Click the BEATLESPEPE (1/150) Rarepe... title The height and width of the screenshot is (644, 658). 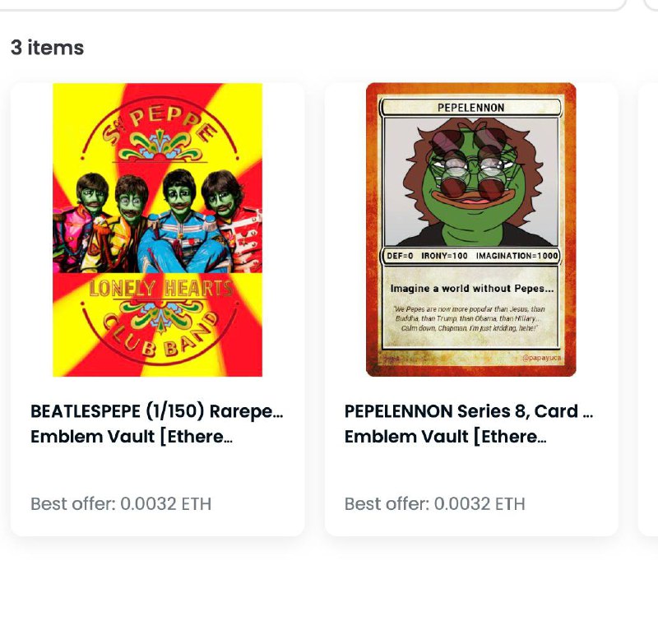pyautogui.click(x=157, y=411)
